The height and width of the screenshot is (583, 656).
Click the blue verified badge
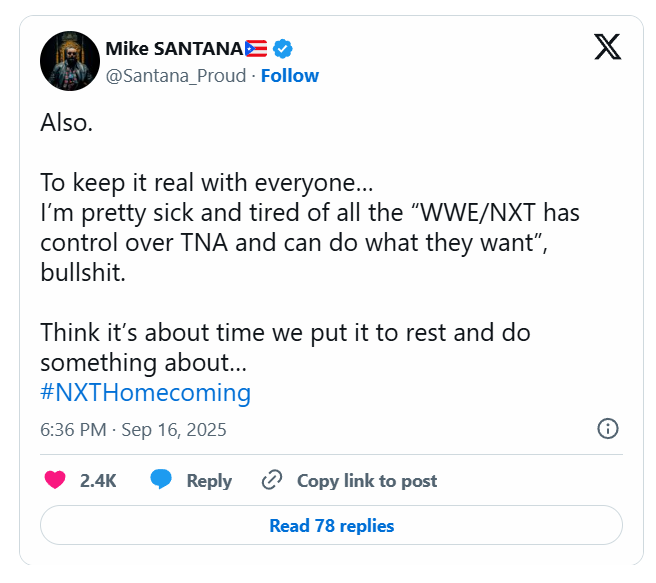283,48
